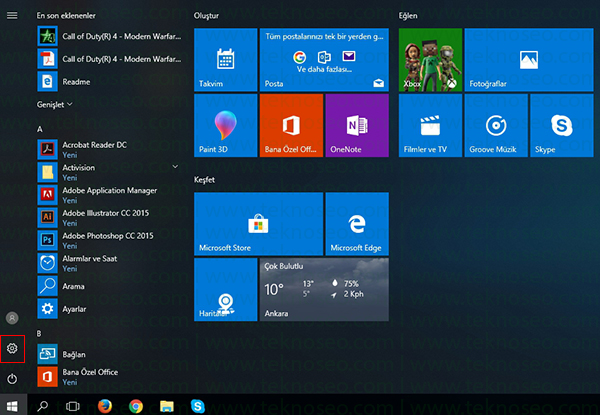Click the letter B section header
600x415 pixels.
point(39,334)
